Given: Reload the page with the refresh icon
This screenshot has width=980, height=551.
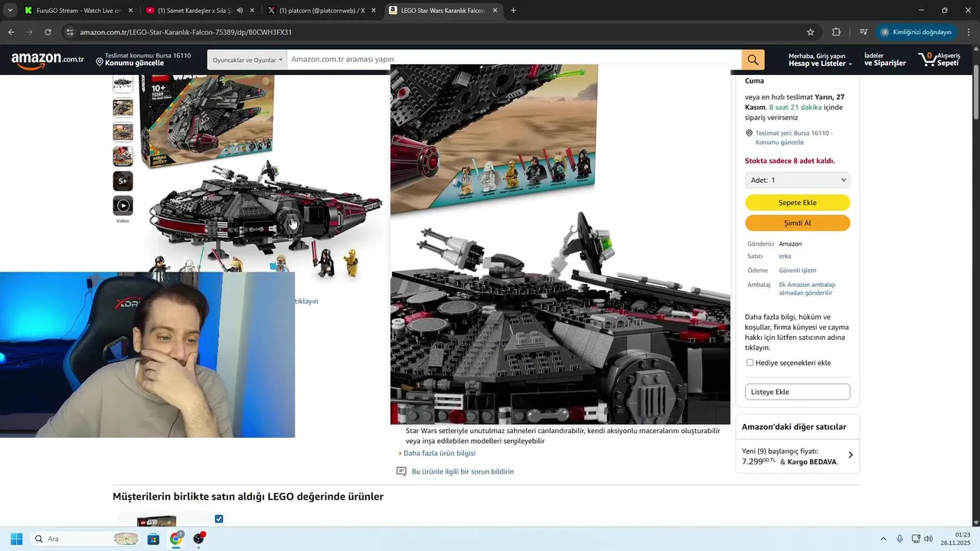Looking at the screenshot, I should coord(47,32).
